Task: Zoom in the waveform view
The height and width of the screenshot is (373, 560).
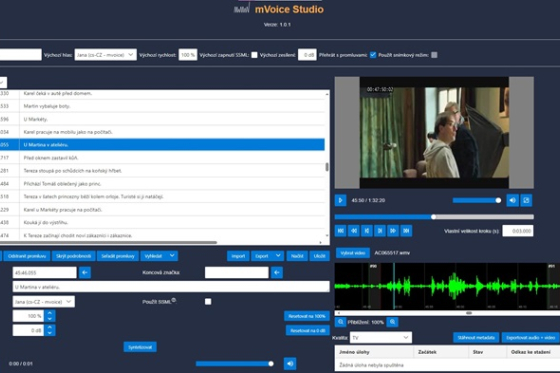Action: click(x=392, y=322)
